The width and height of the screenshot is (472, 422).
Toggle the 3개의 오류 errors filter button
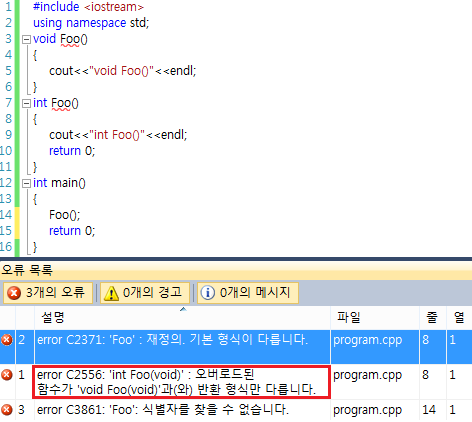48,293
